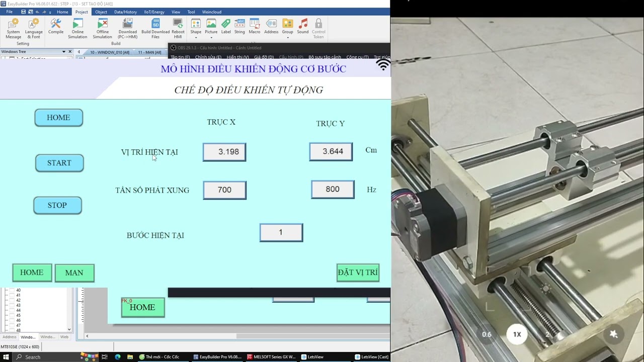Start Offline Simulation

(102, 29)
